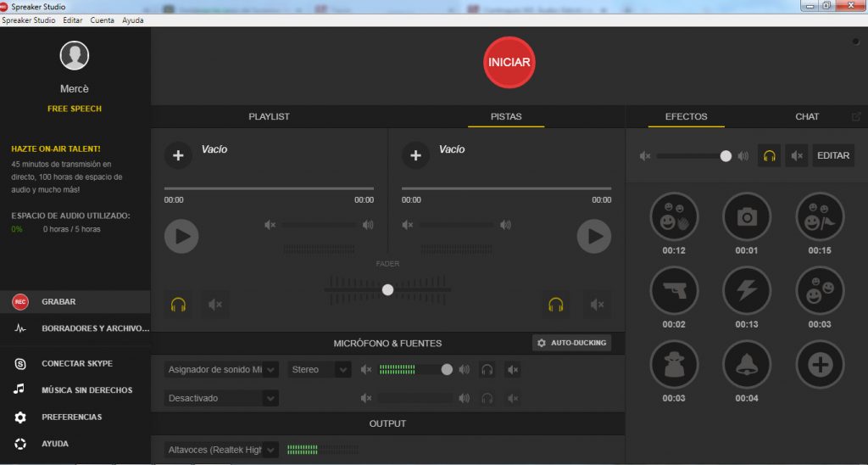Open the Asignador de sonido microphone dropdown
Screen dimensions: 868x465
pos(221,370)
